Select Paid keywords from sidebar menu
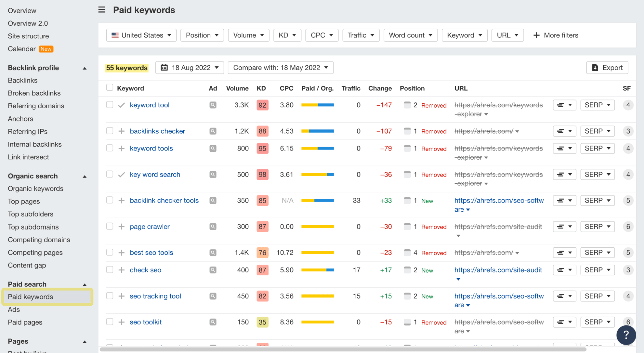 click(x=30, y=297)
